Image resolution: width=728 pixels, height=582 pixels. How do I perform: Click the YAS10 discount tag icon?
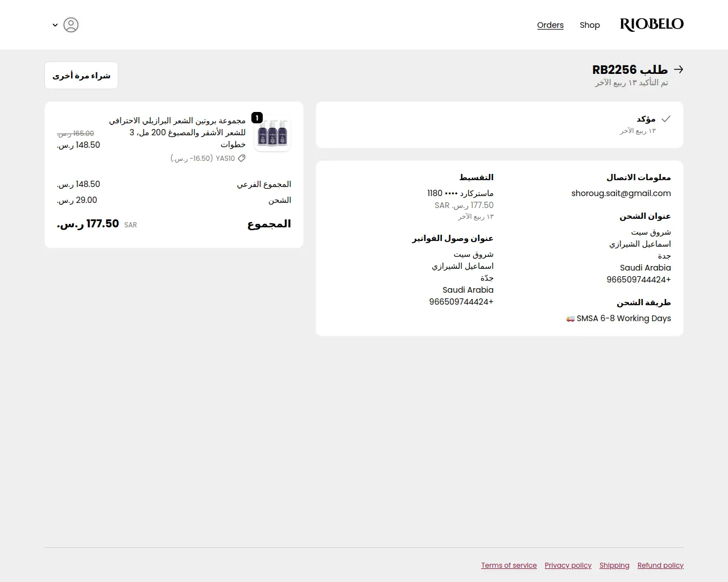pyautogui.click(x=242, y=159)
